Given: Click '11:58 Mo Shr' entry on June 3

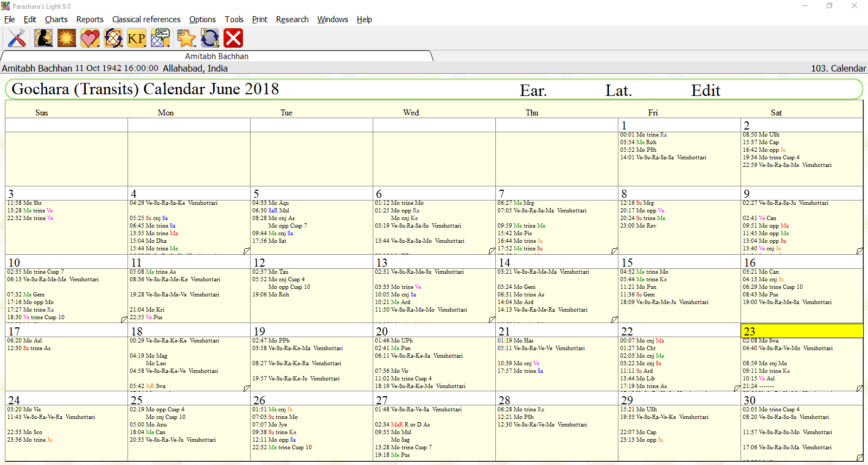Looking at the screenshot, I should [24, 203].
